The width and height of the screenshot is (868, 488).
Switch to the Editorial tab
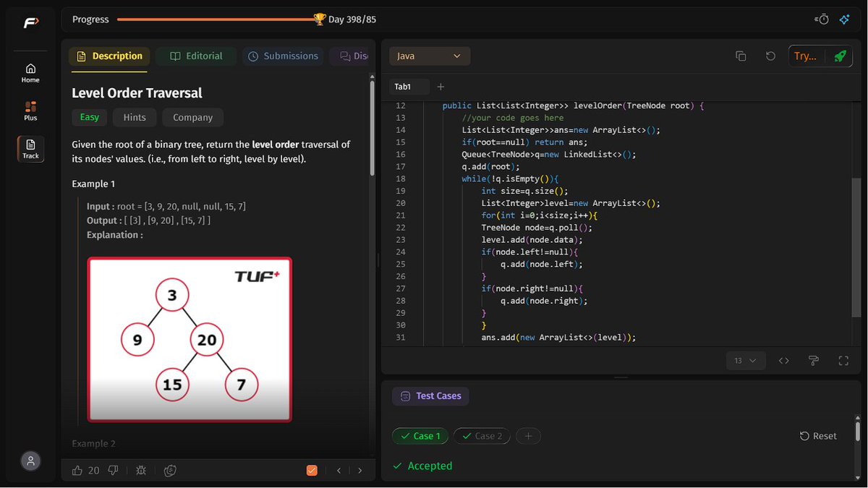point(196,56)
